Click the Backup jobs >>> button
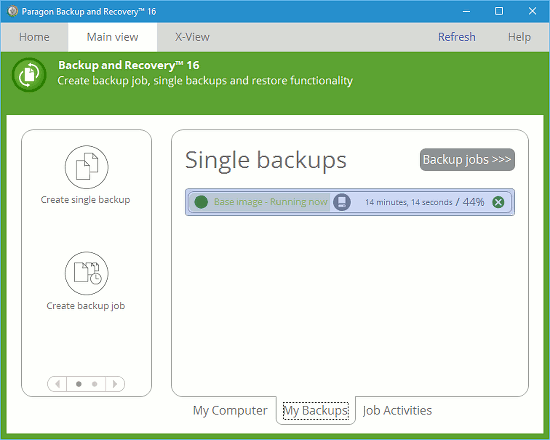 pos(467,160)
